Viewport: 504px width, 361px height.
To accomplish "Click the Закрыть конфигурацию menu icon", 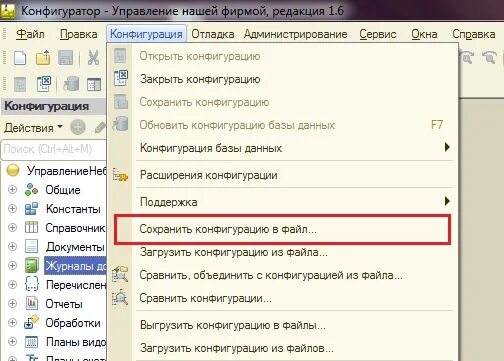I will [121, 78].
